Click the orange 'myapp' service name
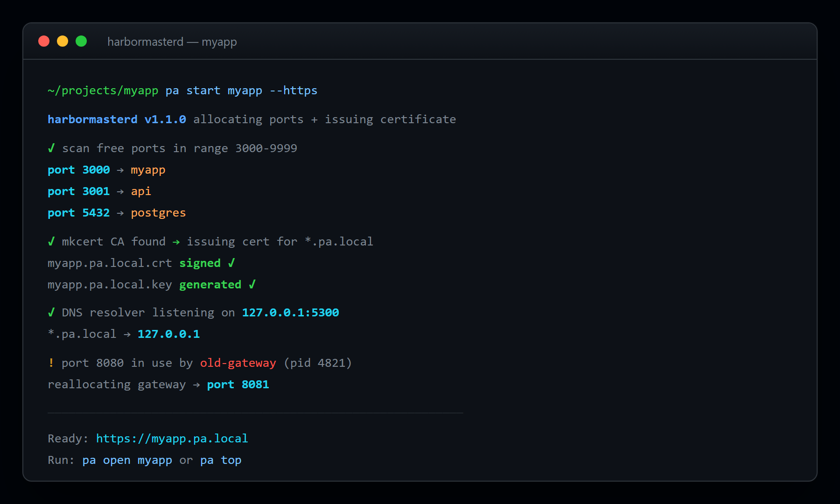 pos(148,170)
